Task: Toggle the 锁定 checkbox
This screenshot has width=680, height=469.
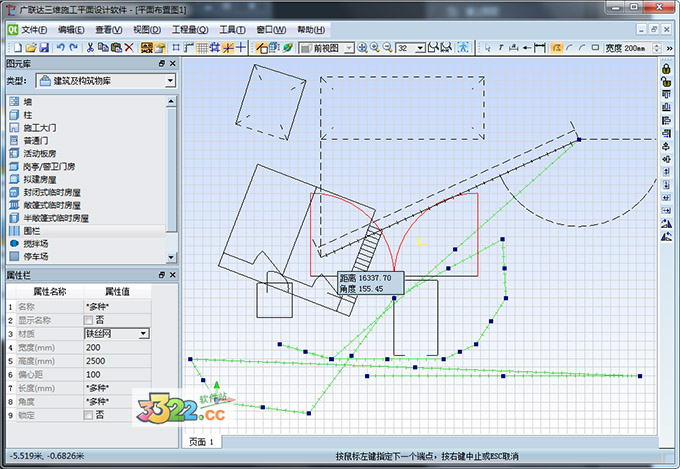Action: [x=87, y=414]
